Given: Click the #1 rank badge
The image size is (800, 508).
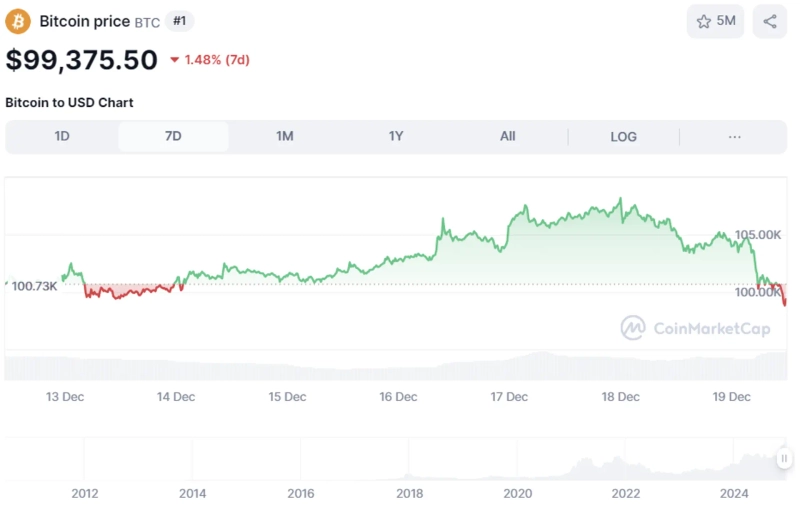Looking at the screenshot, I should click(x=180, y=21).
